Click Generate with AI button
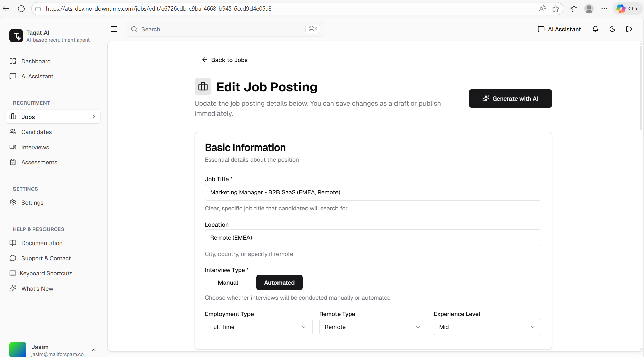644x357 pixels. pos(510,99)
